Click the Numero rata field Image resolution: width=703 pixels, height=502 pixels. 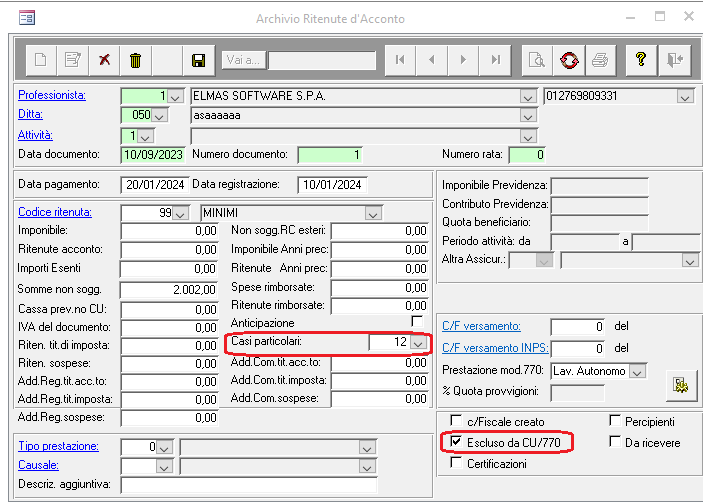[527, 155]
